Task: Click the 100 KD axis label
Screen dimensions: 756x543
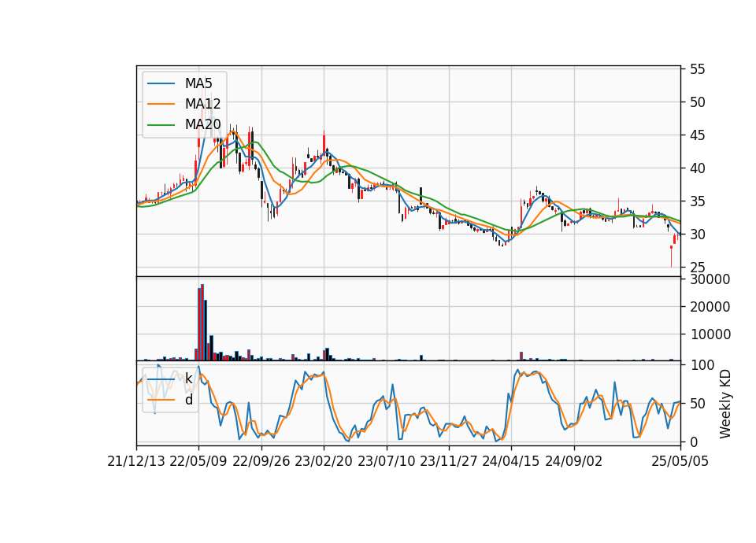Action: pyautogui.click(x=702, y=365)
